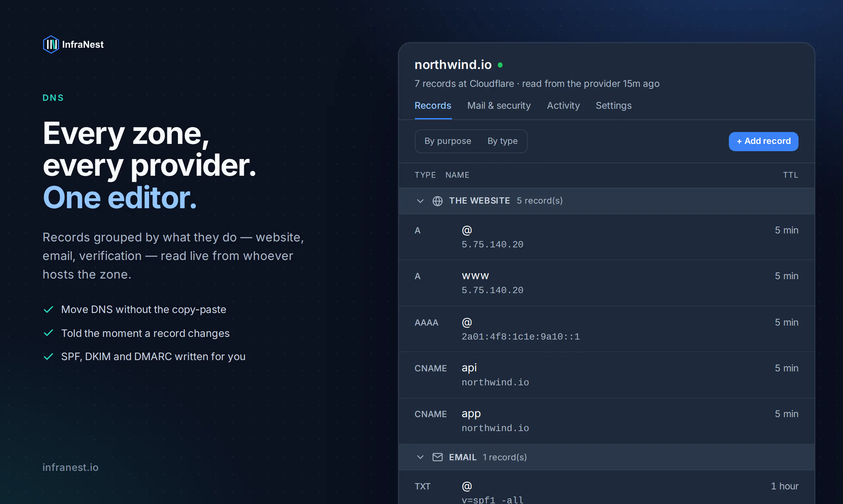Click the AAAA record type label

click(x=426, y=323)
